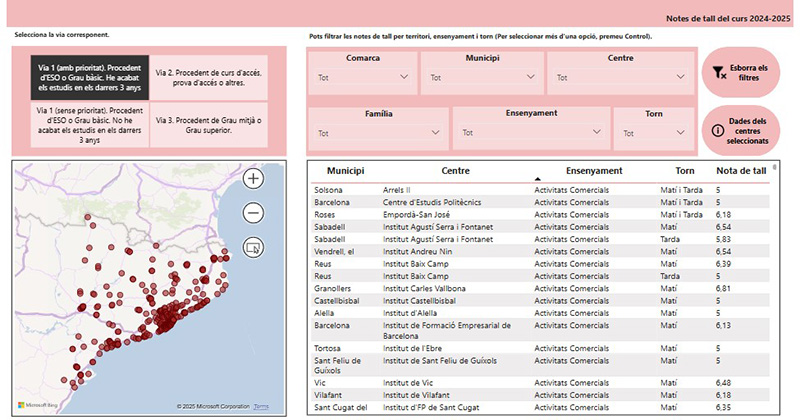Screen dimensions: 800x420
Task: Click the filter-clear funnel icon
Action: coord(718,72)
